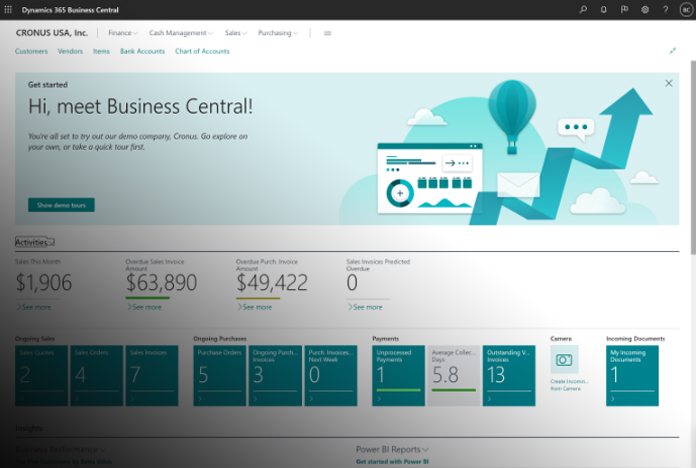
Task: Expand the Cash Management menu
Action: click(181, 33)
